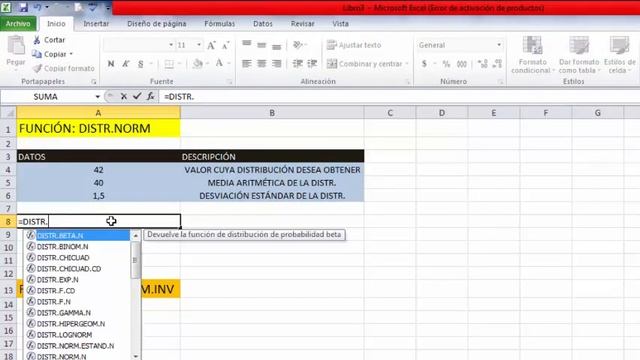
Task: Apply fill color bucket
Action: point(198,64)
